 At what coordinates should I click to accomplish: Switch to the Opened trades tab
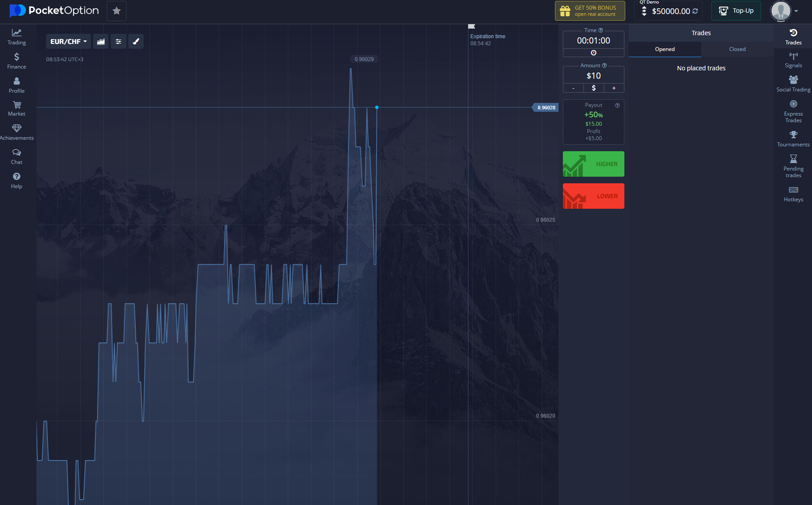[665, 49]
